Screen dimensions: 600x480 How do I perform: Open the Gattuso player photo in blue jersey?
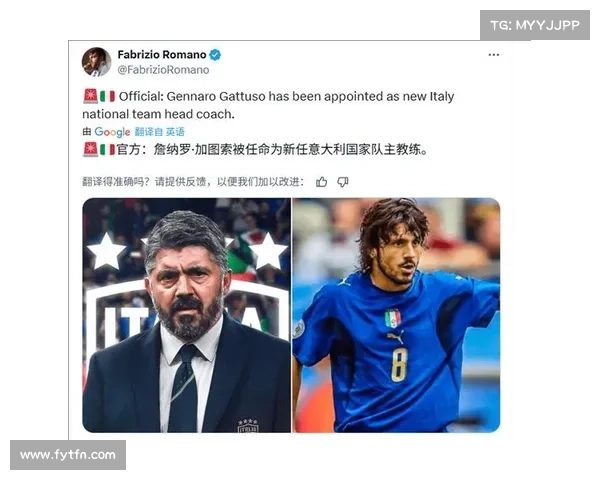[396, 315]
